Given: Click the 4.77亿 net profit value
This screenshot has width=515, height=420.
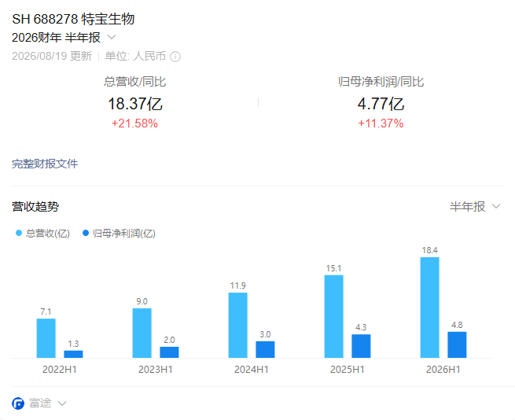Looking at the screenshot, I should [x=381, y=104].
